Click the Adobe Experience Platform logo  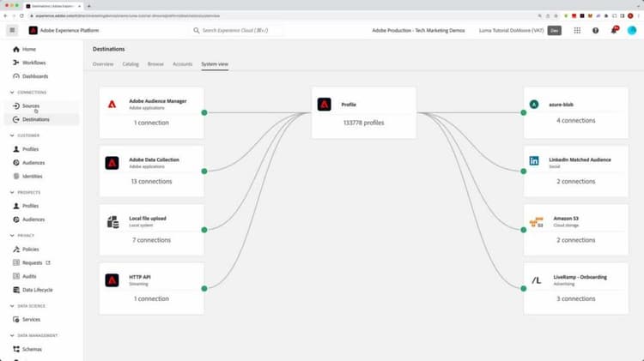33,30
